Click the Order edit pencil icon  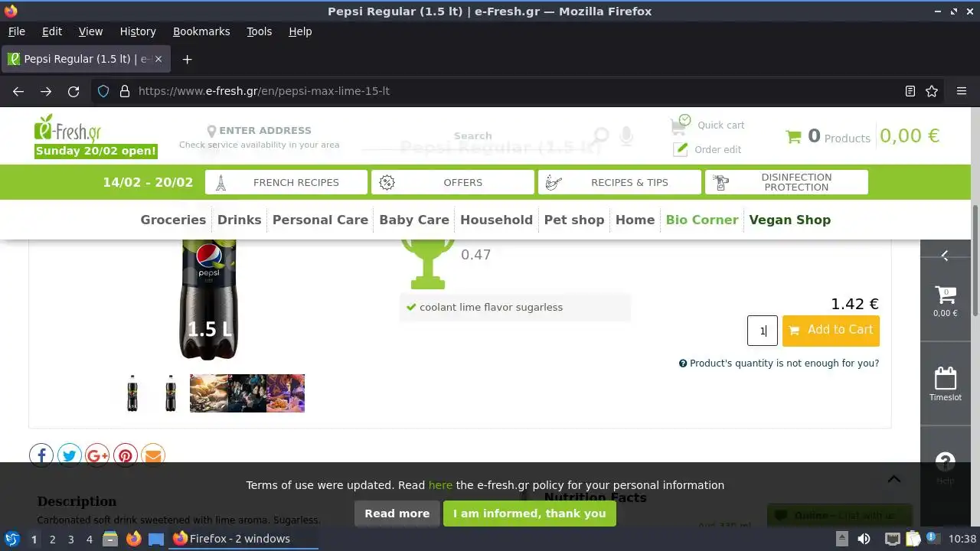pyautogui.click(x=681, y=149)
